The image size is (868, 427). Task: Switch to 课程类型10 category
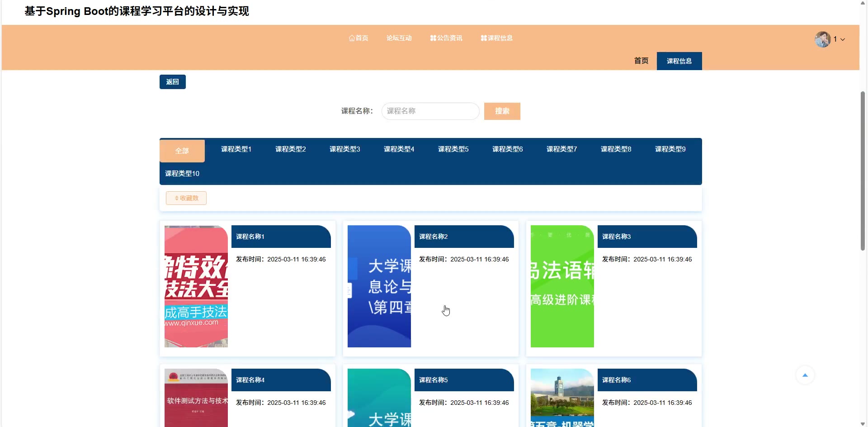coord(182,174)
